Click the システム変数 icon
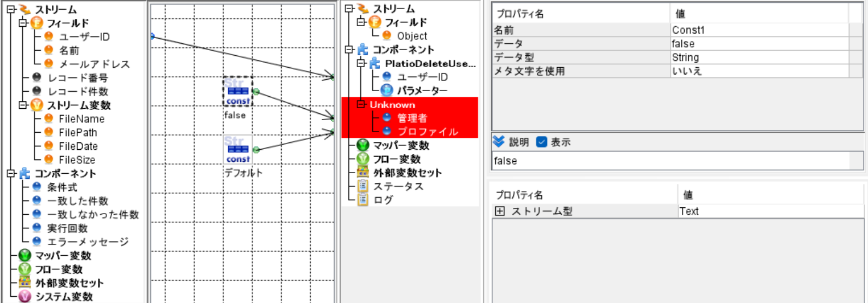Screen dimensions: 868x303 coord(24,297)
